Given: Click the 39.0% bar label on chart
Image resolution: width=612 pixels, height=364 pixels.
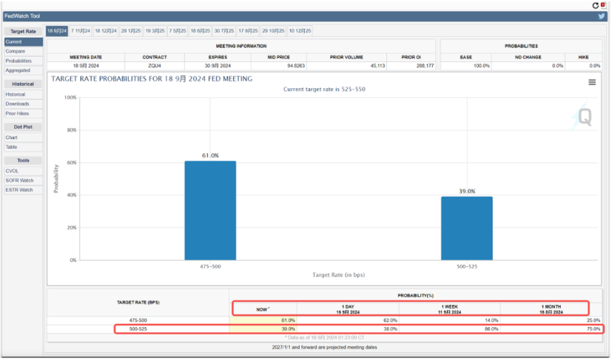Looking at the screenshot, I should click(467, 191).
